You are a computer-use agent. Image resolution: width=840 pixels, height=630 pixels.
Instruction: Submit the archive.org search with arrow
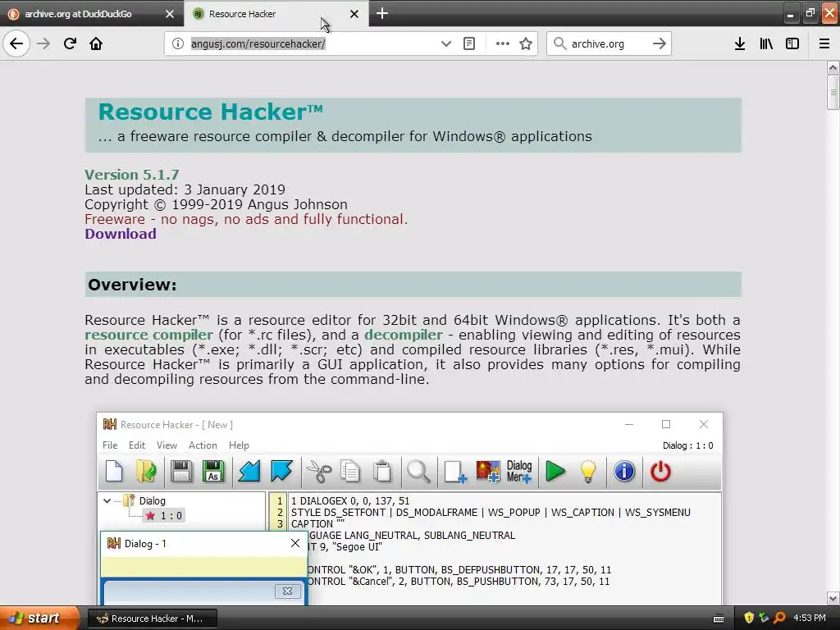coord(660,43)
